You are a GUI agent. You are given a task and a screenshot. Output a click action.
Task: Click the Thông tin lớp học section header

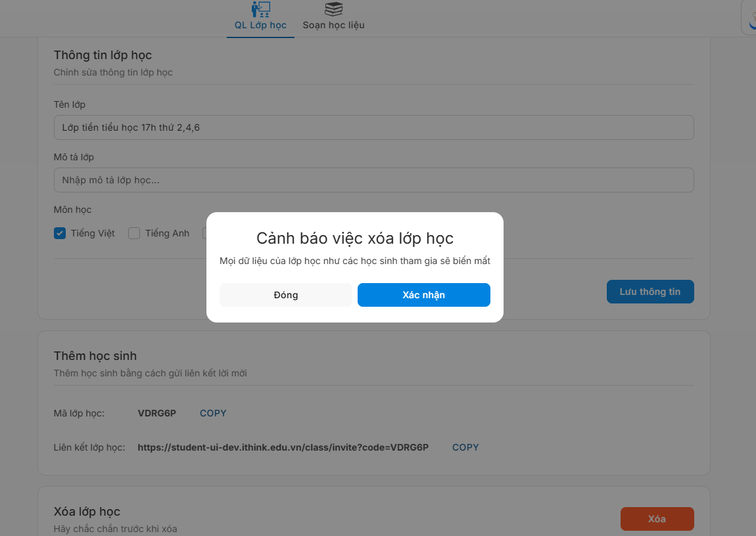pos(103,55)
